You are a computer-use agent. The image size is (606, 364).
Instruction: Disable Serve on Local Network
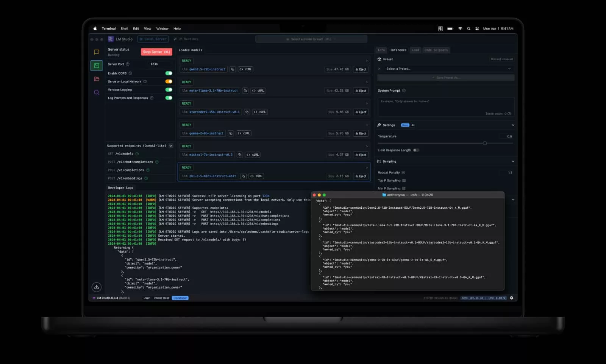point(169,81)
